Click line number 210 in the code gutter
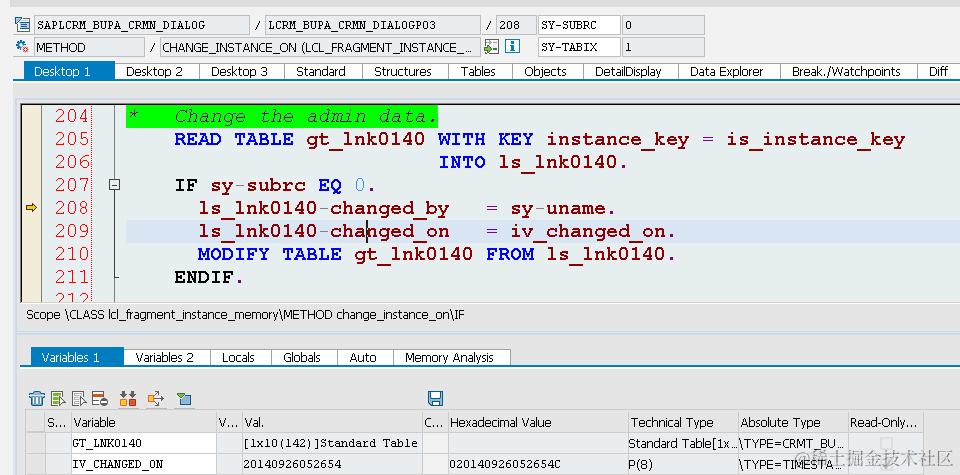This screenshot has width=960, height=475. pos(72,254)
